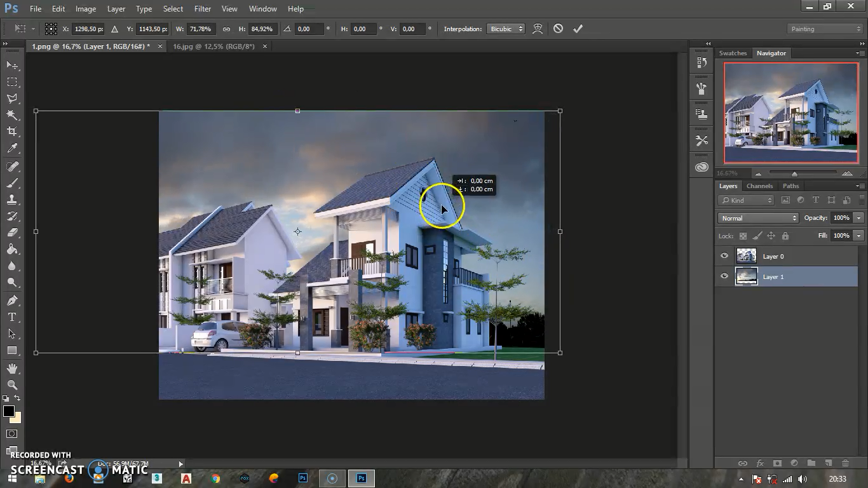Click the warp mode toggle in options bar
The image size is (868, 488).
pos(537,28)
